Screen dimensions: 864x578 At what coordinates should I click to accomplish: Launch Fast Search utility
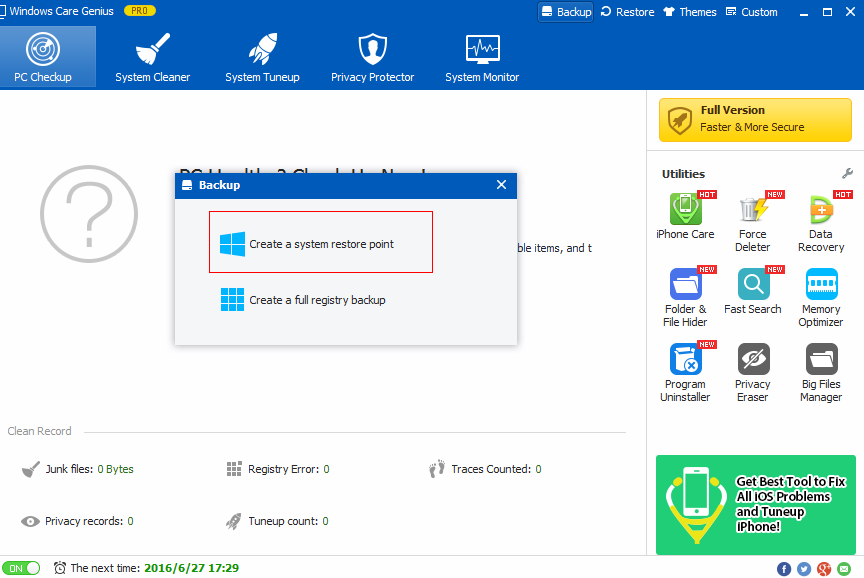pos(753,290)
